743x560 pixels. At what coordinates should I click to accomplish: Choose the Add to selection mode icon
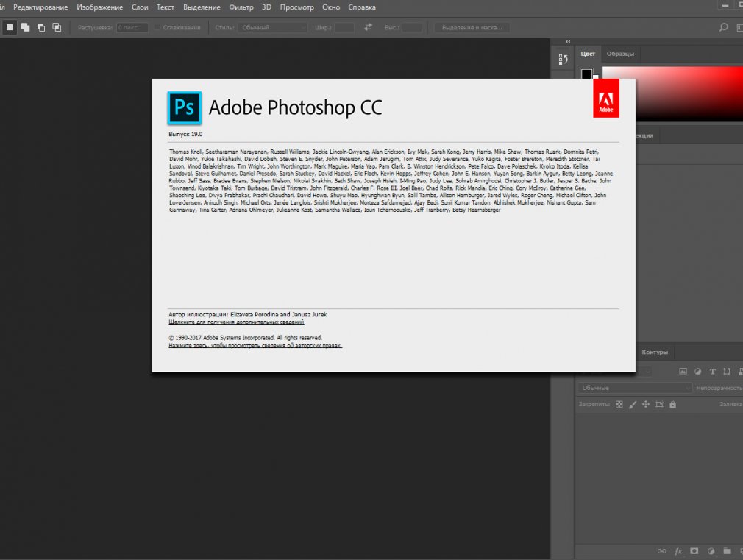coord(26,27)
